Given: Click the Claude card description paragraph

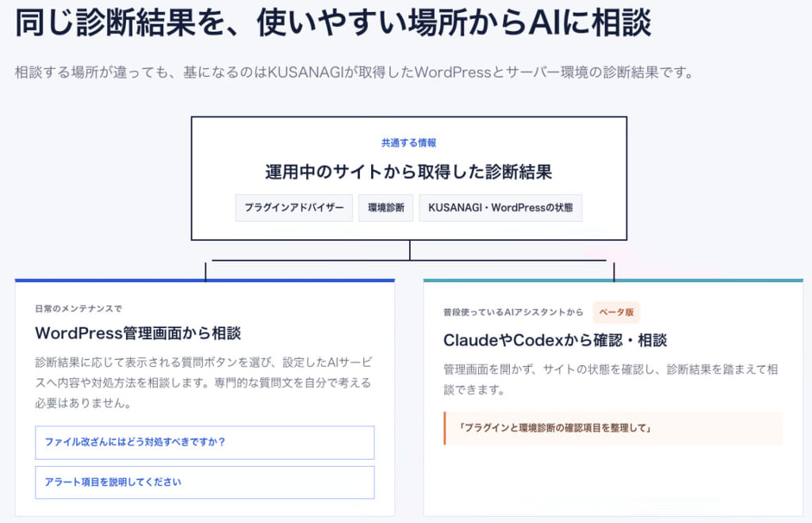Looking at the screenshot, I should [611, 380].
